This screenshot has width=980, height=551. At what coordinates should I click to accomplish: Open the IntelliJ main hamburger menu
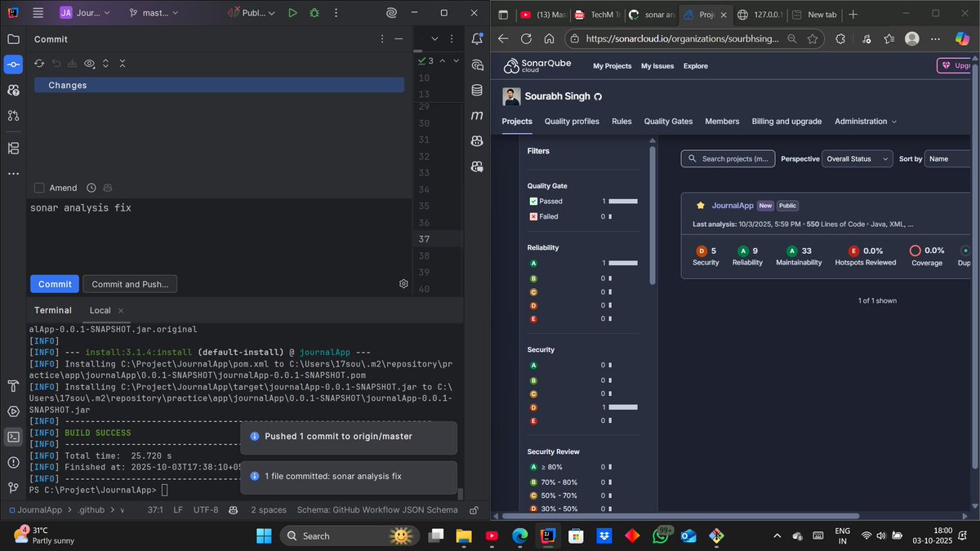click(x=38, y=13)
